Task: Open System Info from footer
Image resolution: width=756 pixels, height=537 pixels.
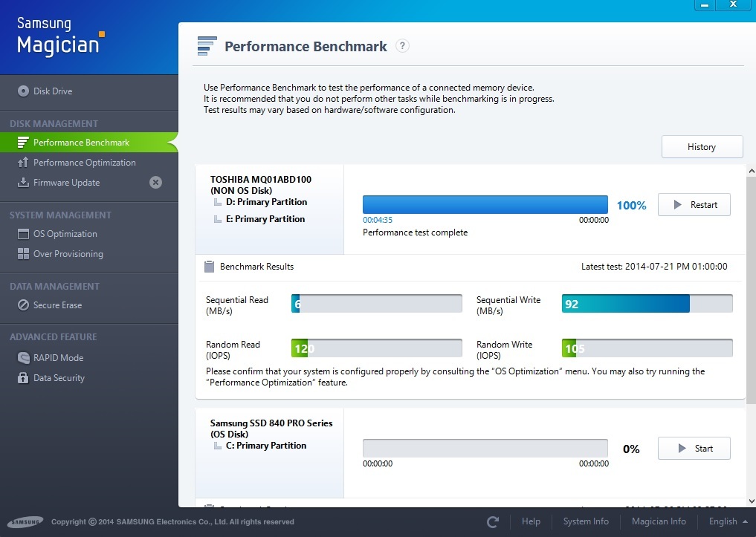Action: 586,521
